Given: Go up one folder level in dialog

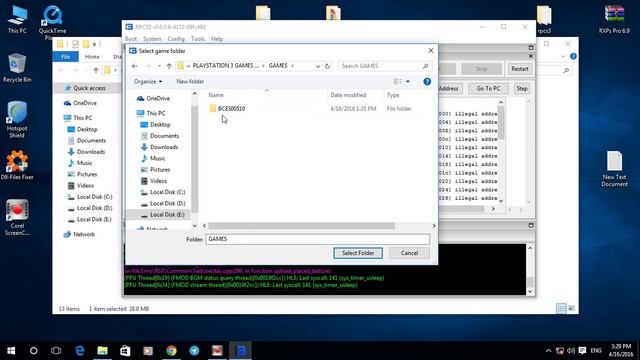Looking at the screenshot, I should click(169, 66).
